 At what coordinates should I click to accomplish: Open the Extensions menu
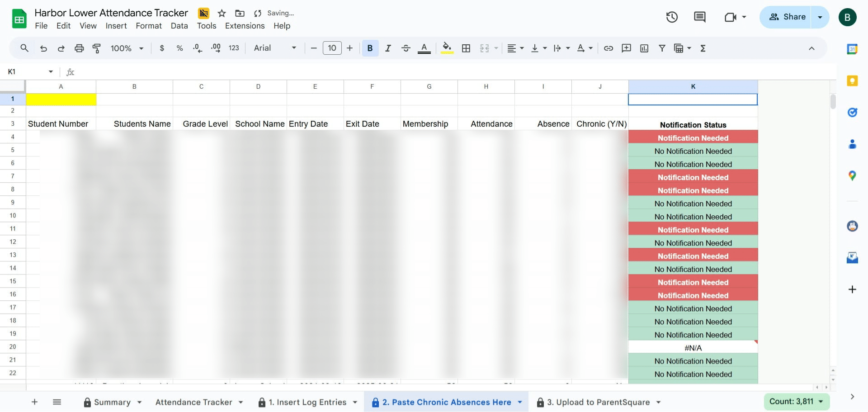pos(245,26)
